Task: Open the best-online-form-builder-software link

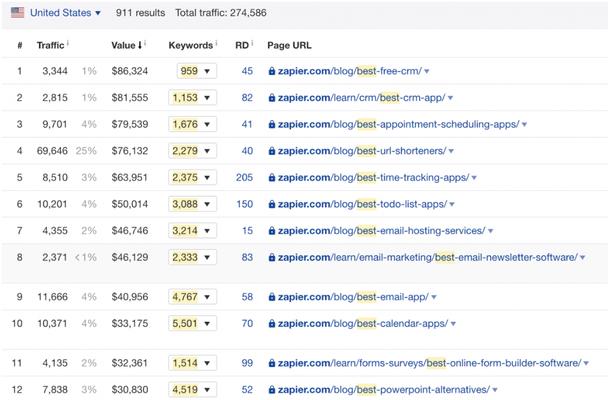Action: (x=430, y=363)
